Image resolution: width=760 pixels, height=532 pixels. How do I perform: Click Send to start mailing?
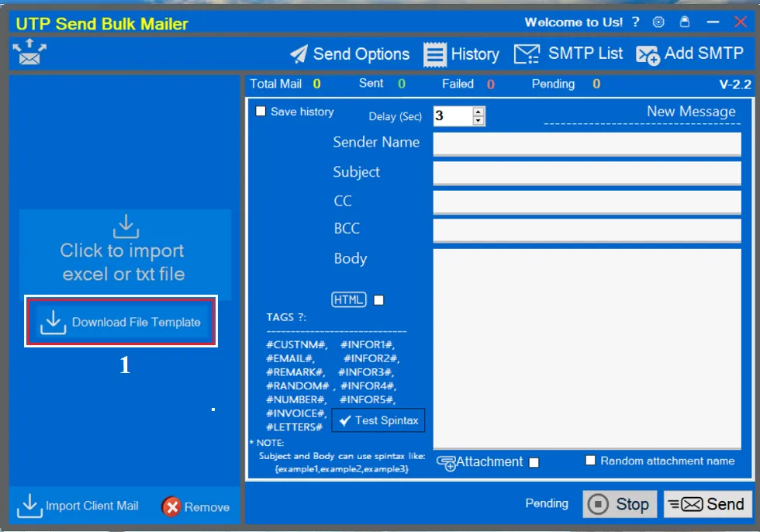(706, 503)
